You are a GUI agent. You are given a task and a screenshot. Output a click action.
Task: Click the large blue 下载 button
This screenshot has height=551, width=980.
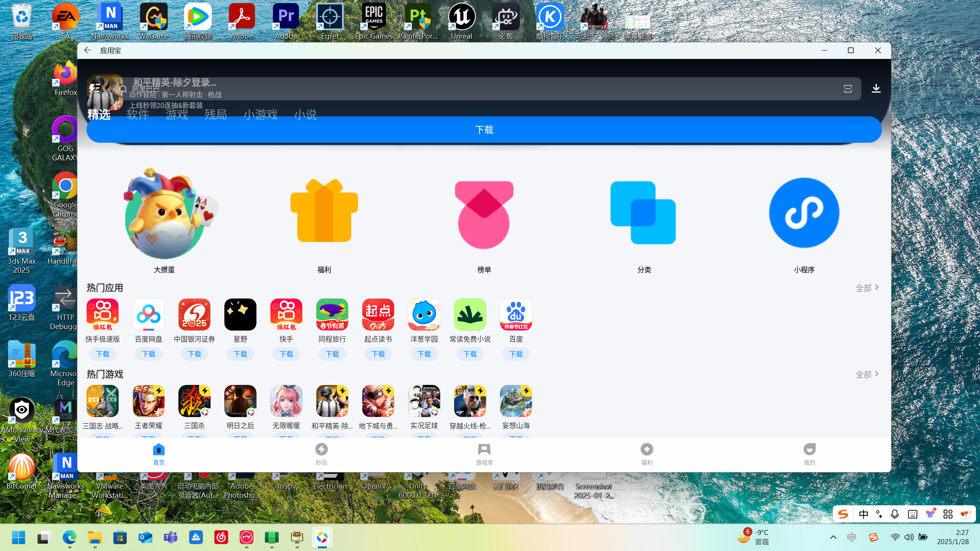click(x=484, y=130)
